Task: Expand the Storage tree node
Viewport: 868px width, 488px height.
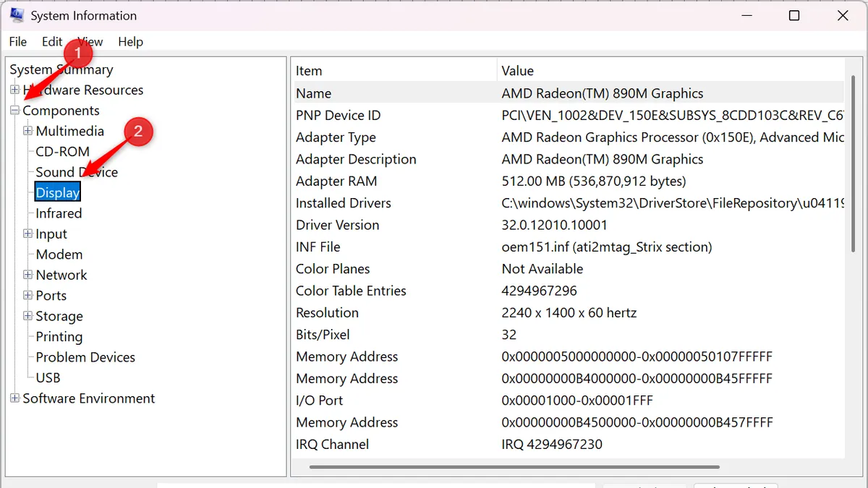Action: tap(27, 316)
